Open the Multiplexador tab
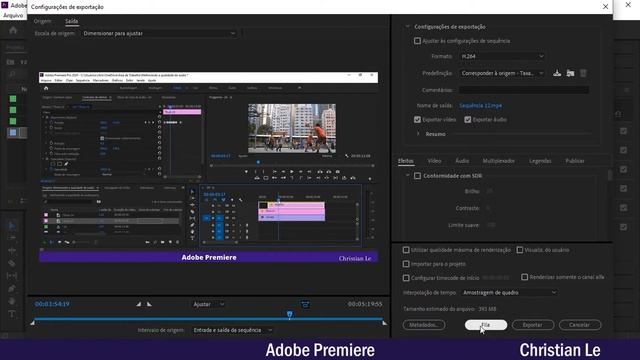640x360 pixels. pos(499,161)
